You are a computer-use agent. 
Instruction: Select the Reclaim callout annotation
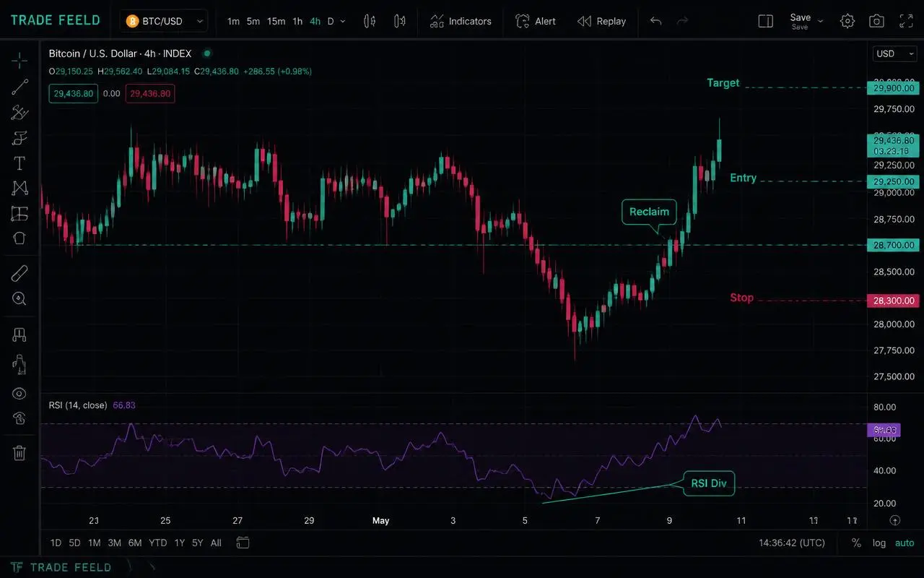tap(649, 212)
